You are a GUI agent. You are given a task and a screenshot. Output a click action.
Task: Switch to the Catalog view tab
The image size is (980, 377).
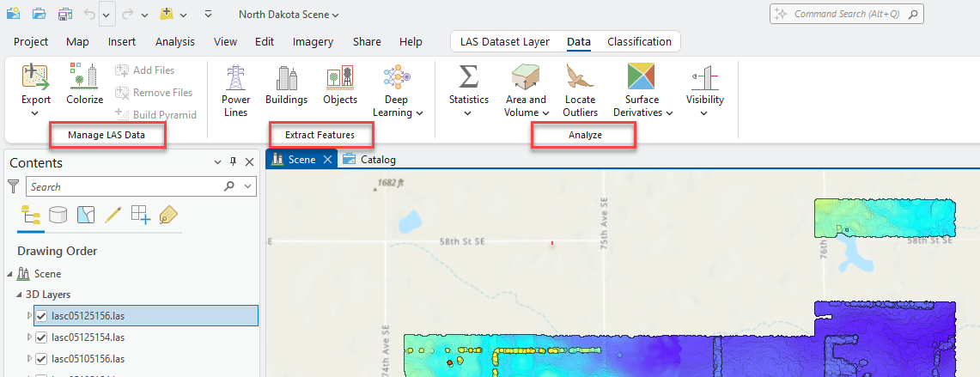coord(369,160)
